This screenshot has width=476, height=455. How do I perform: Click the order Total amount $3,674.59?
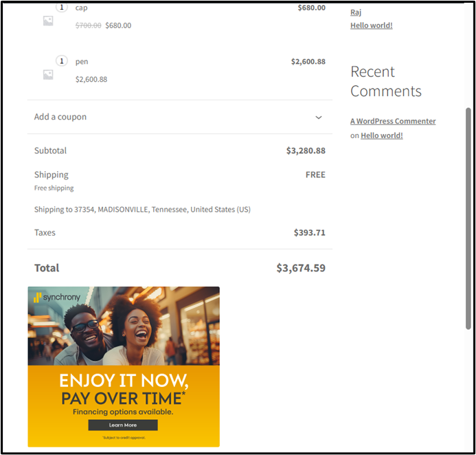point(301,268)
